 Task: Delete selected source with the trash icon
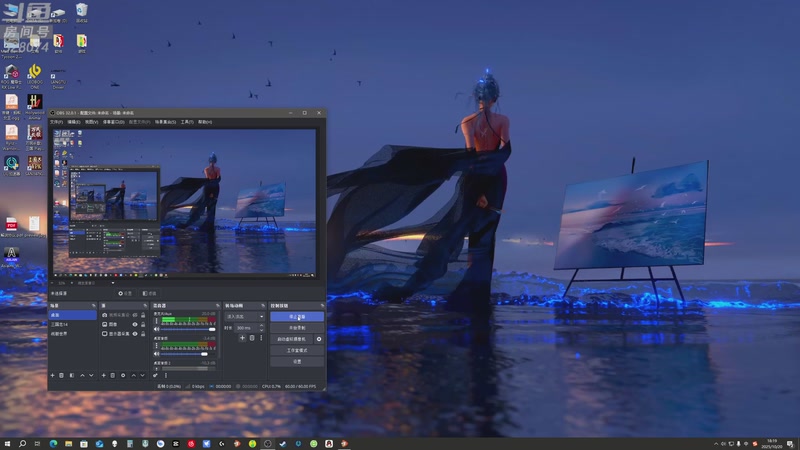tap(113, 376)
